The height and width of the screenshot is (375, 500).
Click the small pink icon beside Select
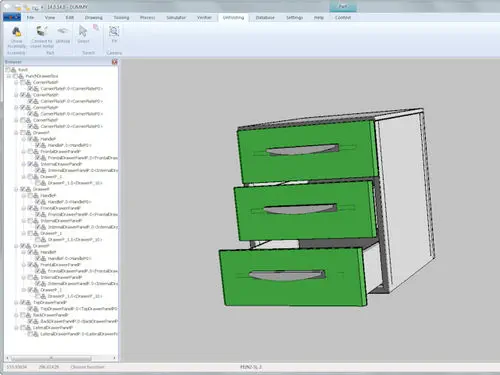(x=96, y=28)
